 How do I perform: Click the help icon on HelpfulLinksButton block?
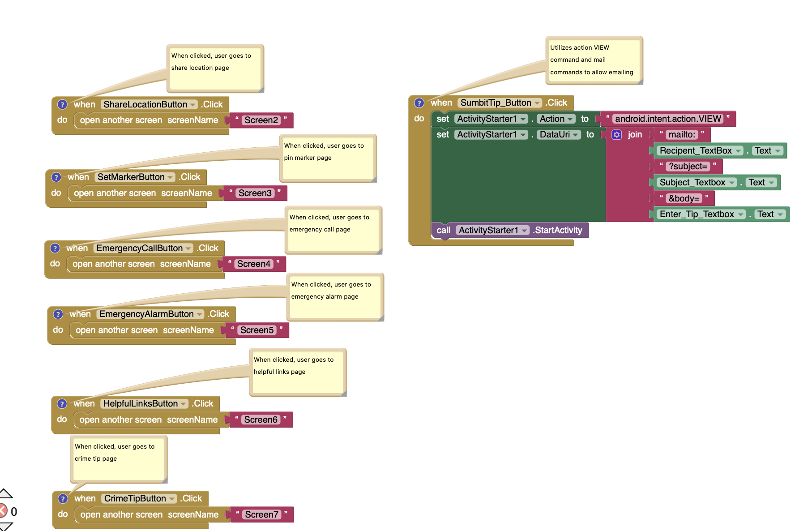tap(62, 403)
